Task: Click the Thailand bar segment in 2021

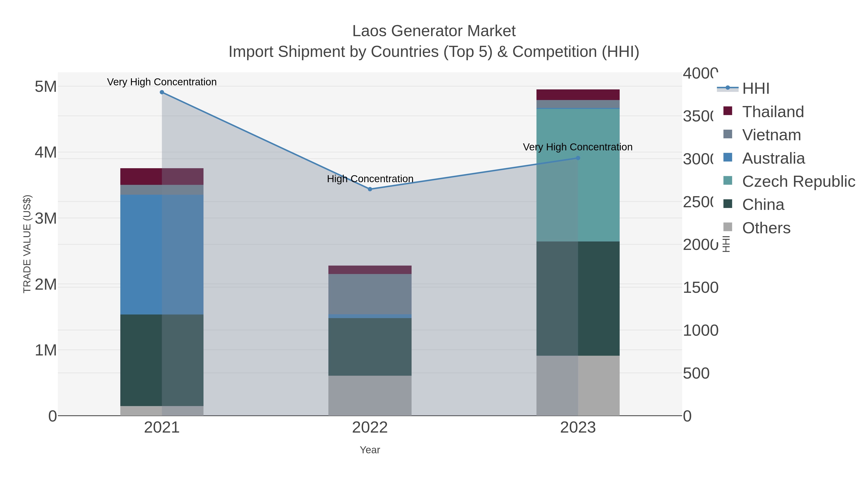Action: [162, 176]
